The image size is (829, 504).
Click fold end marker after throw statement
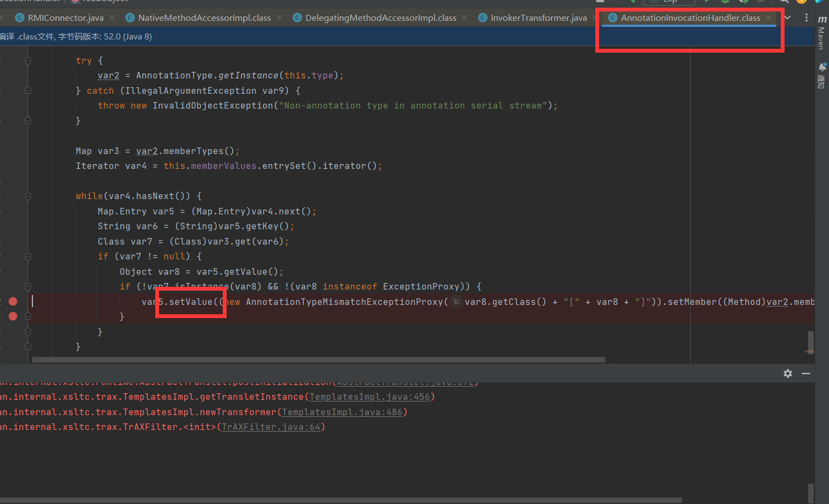tap(28, 121)
